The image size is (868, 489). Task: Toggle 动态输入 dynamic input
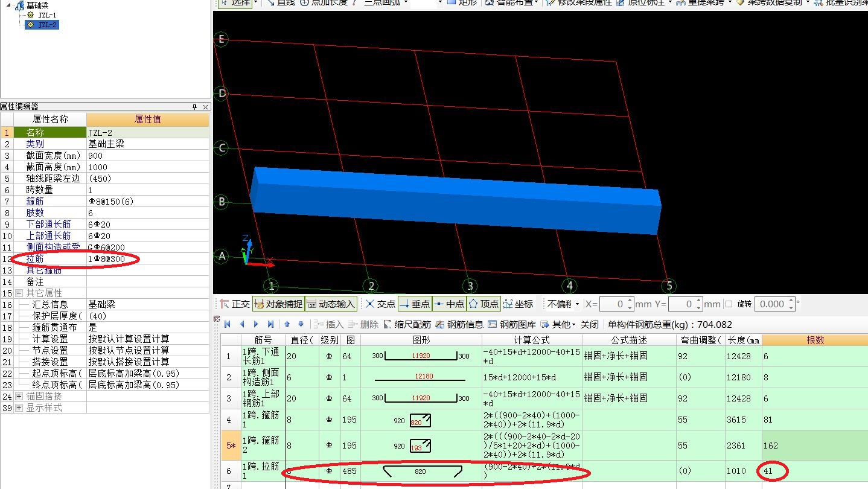(x=331, y=304)
